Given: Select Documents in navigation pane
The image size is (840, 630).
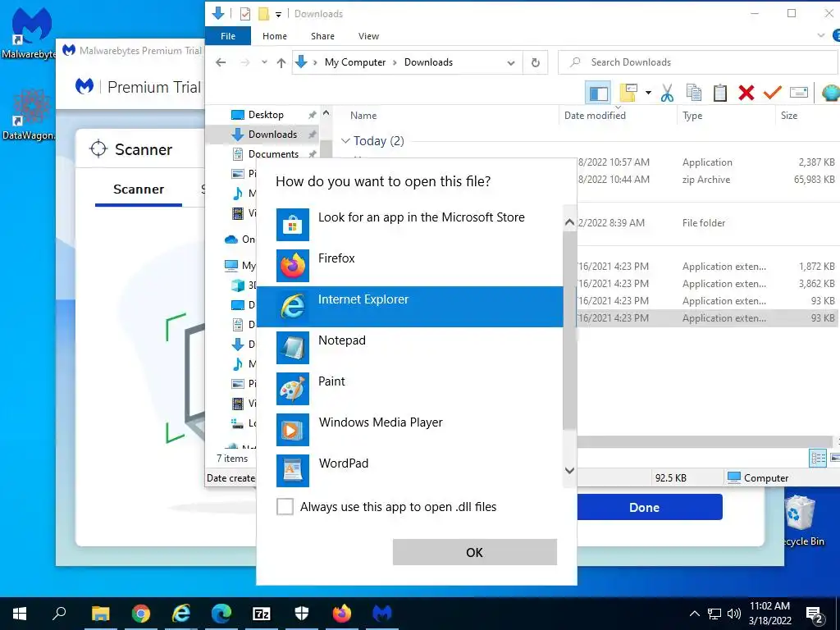Looking at the screenshot, I should coord(273,153).
